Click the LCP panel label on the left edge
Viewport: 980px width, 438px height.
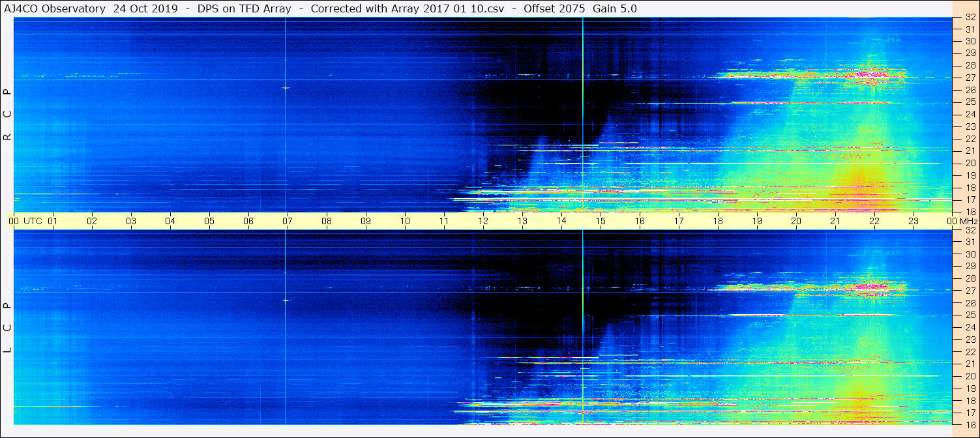click(7, 328)
